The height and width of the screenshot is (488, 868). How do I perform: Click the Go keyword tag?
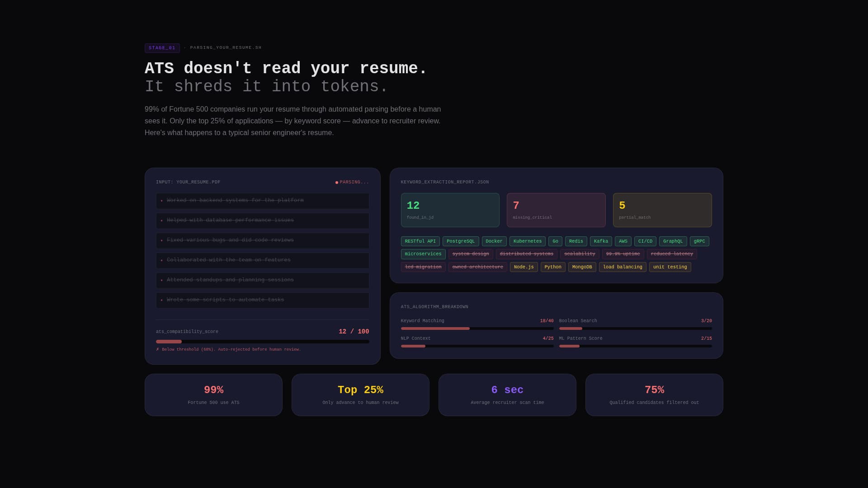[555, 241]
